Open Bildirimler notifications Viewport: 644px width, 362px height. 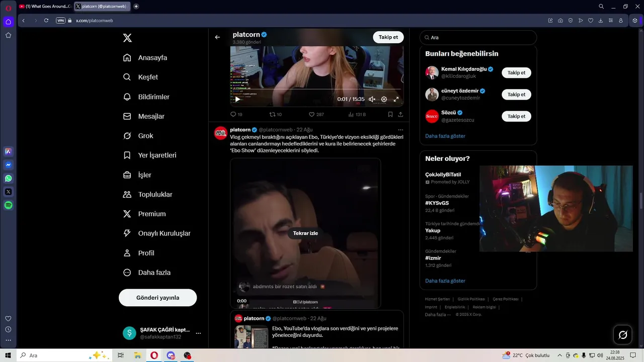click(x=146, y=97)
